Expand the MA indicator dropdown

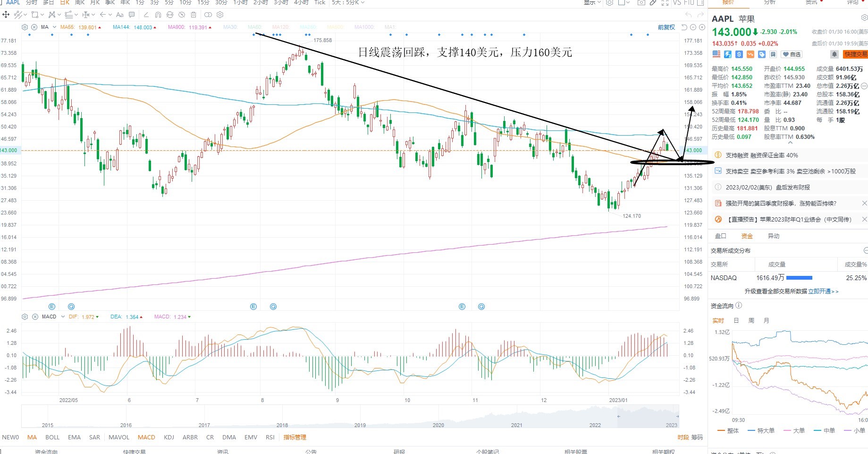(55, 27)
